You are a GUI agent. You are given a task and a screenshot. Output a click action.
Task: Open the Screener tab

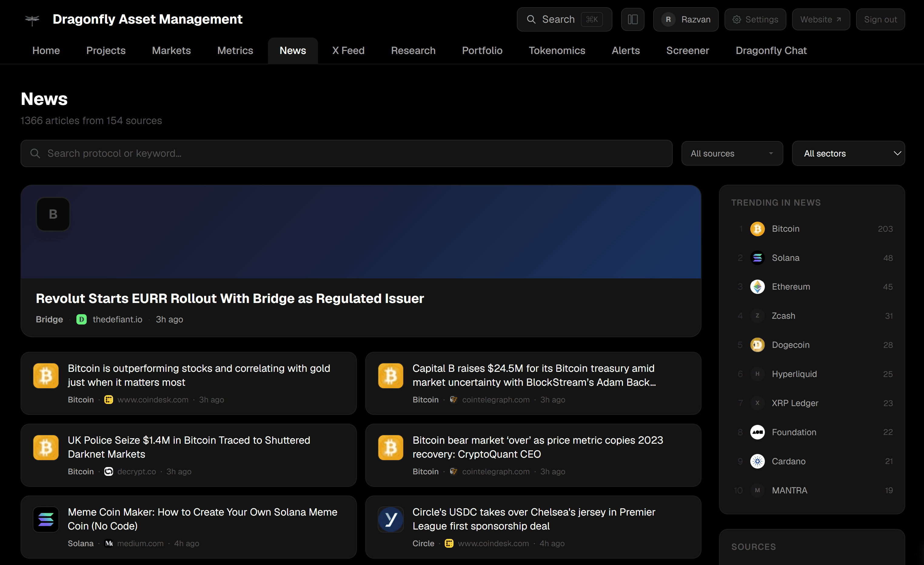[x=687, y=51]
